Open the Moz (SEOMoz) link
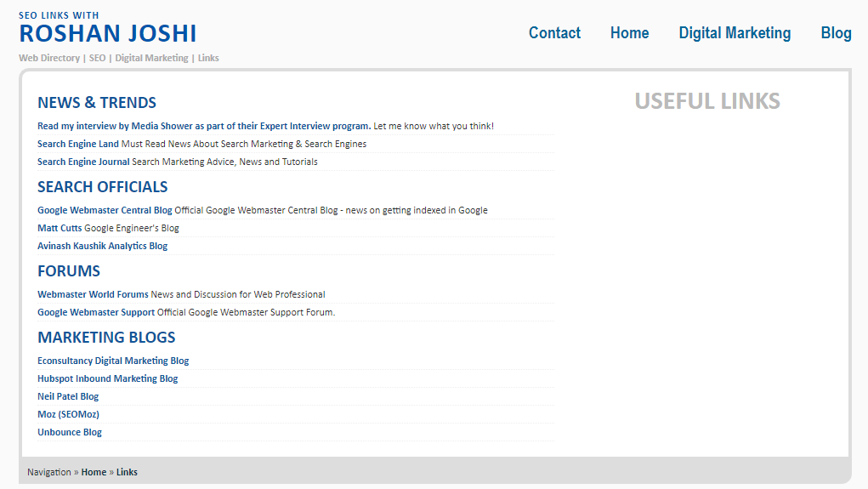Screen dimensions: 868x489 coord(68,414)
